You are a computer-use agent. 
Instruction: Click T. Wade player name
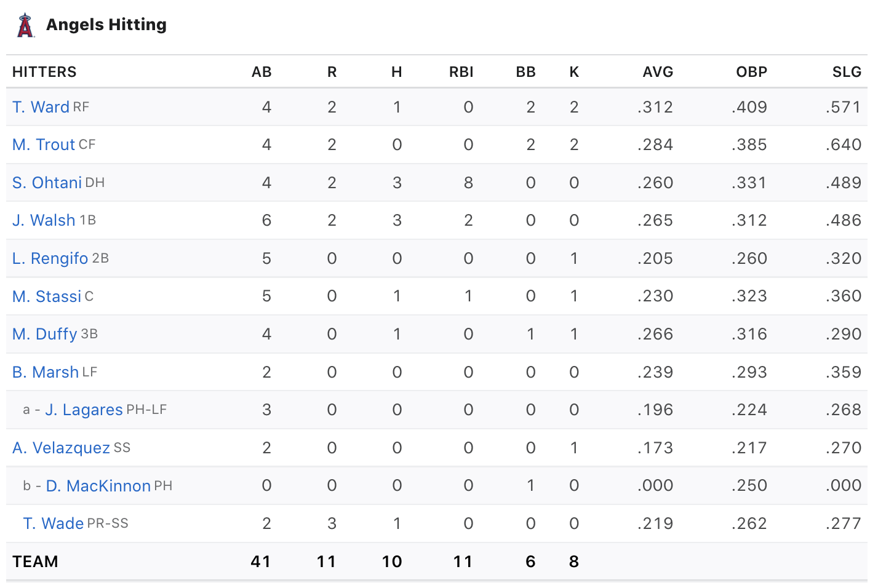point(54,523)
